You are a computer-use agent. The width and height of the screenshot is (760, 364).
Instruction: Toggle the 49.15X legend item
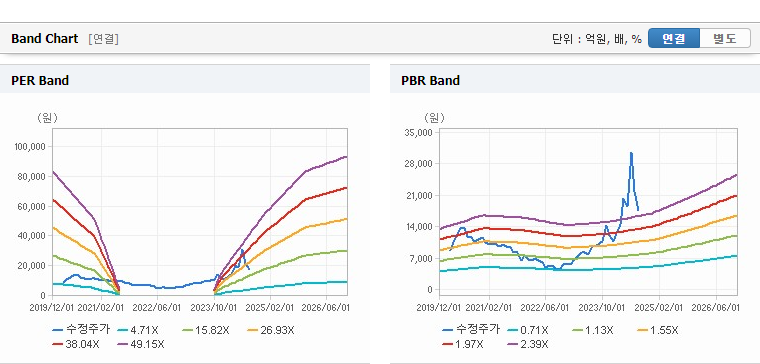pyautogui.click(x=141, y=344)
